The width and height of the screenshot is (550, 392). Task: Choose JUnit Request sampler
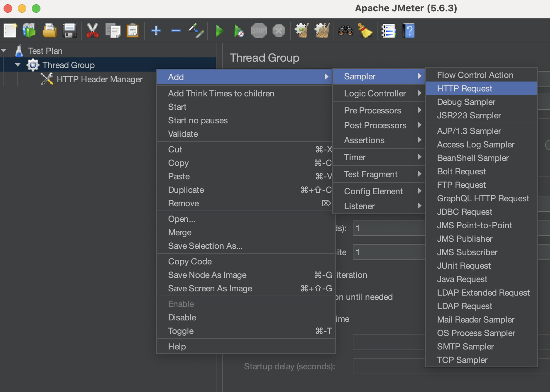click(482, 265)
